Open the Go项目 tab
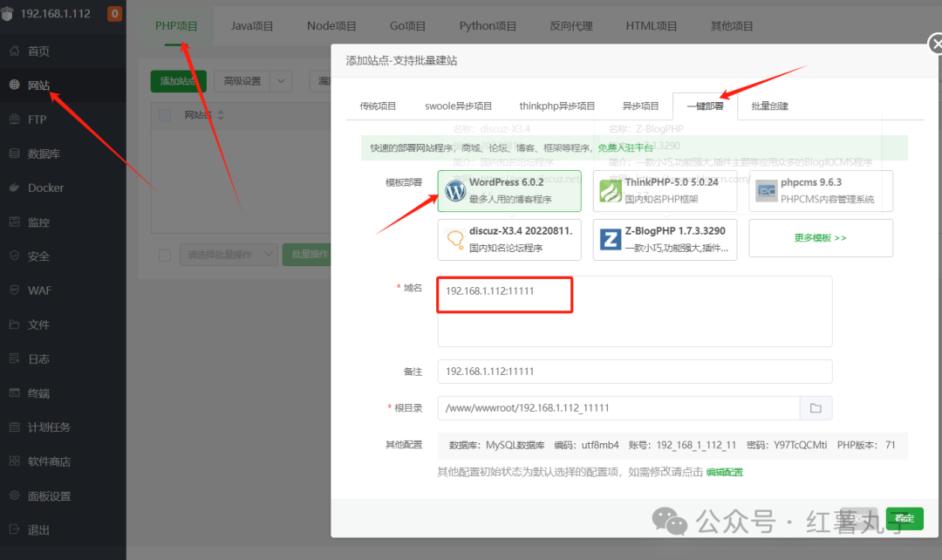The image size is (942, 560). pyautogui.click(x=407, y=26)
